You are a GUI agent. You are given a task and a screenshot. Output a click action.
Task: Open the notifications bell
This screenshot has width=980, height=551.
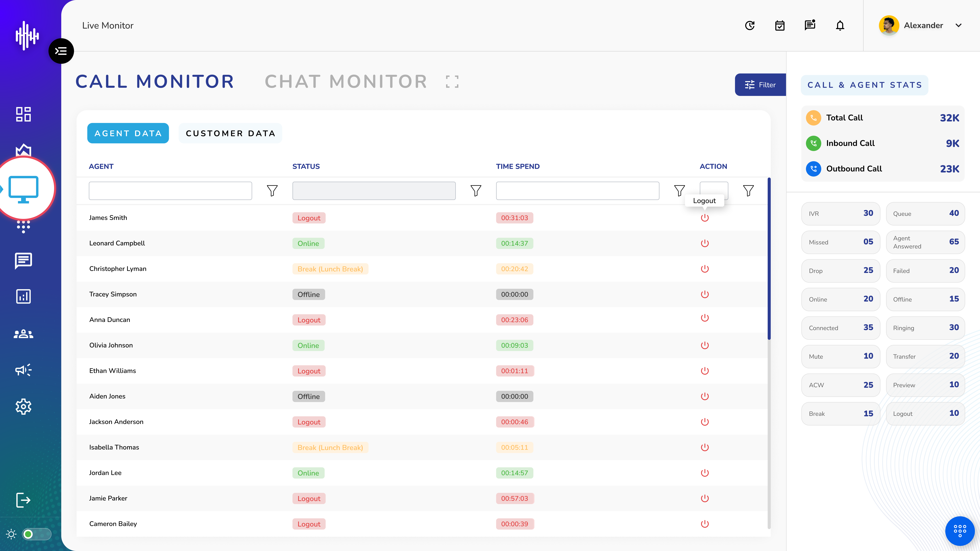point(840,26)
